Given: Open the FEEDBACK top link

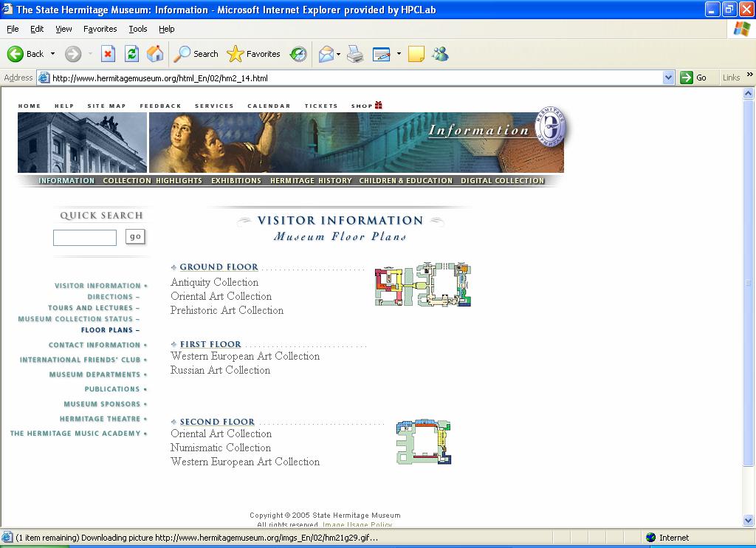Looking at the screenshot, I should [160, 106].
